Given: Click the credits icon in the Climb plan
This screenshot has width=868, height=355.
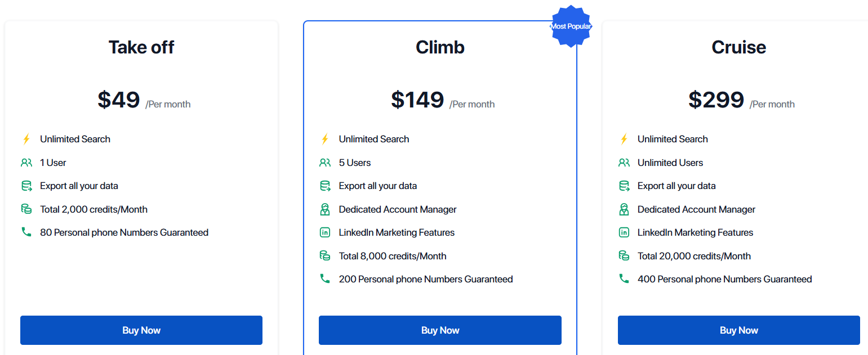Looking at the screenshot, I should click(x=325, y=255).
